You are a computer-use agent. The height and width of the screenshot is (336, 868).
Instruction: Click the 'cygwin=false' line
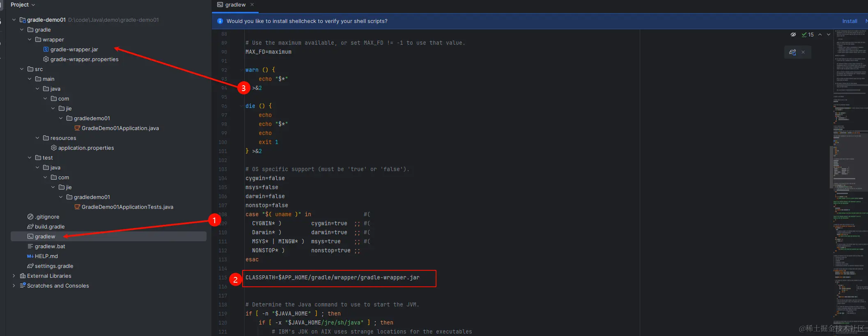coord(265,178)
